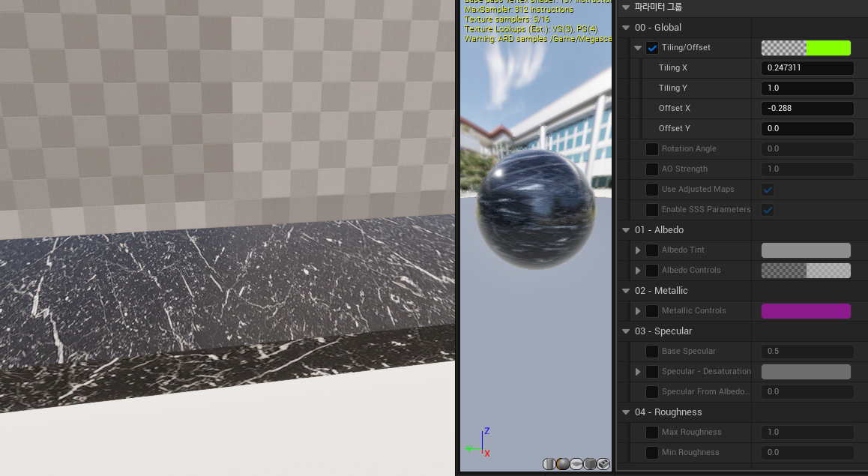Open the Albedo Controls color swatch
The image size is (868, 476).
(x=806, y=270)
